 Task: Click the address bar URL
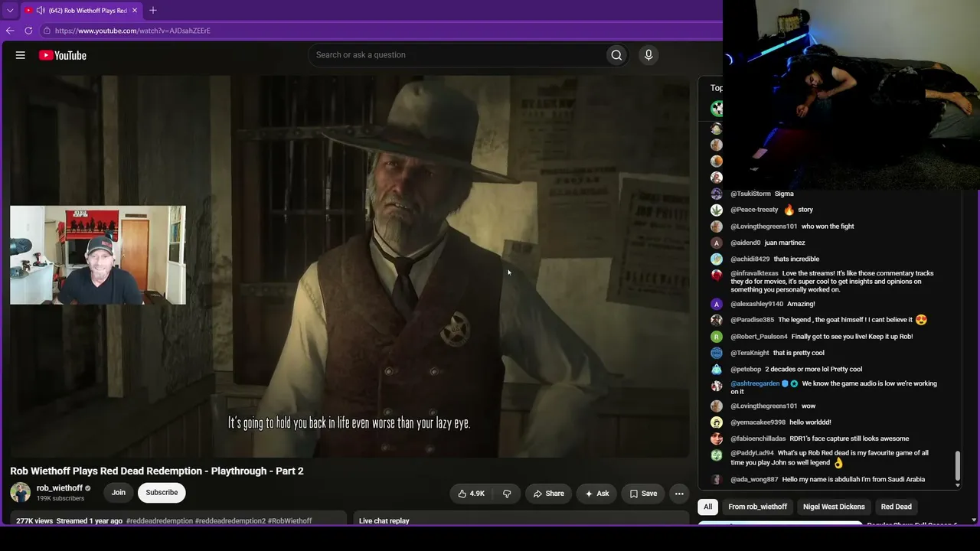point(132,31)
